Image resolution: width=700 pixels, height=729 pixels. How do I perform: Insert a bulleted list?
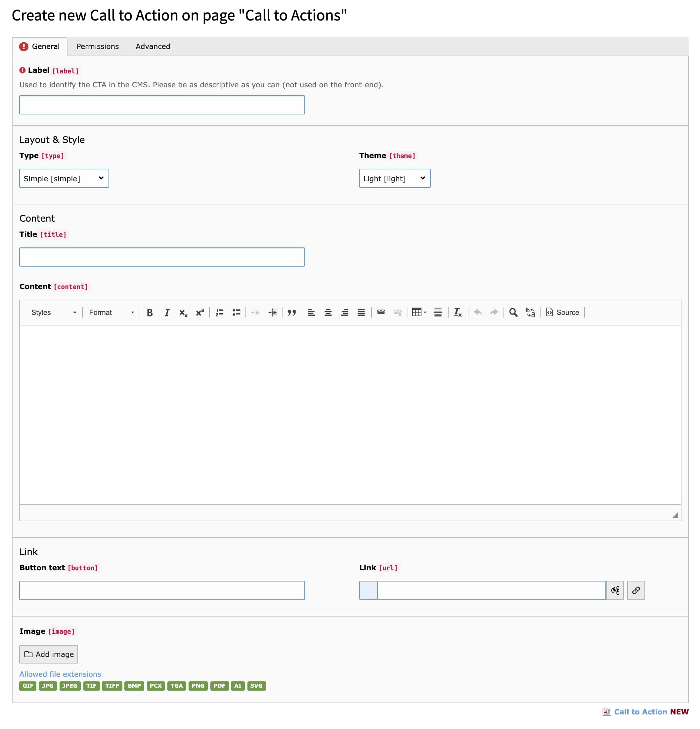(x=236, y=313)
